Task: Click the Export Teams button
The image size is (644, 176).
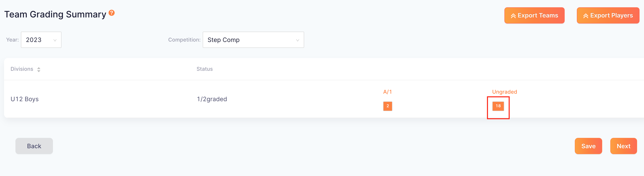Action: coord(534,15)
